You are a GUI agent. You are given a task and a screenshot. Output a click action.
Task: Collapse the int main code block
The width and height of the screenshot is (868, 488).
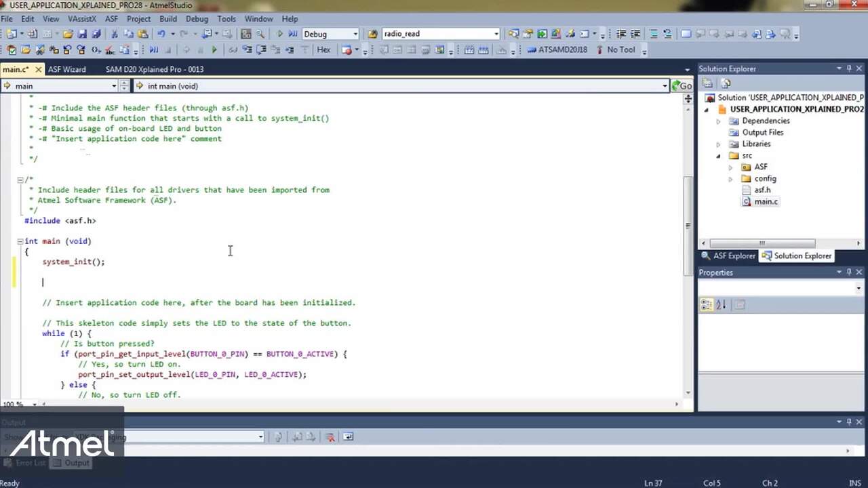click(20, 241)
